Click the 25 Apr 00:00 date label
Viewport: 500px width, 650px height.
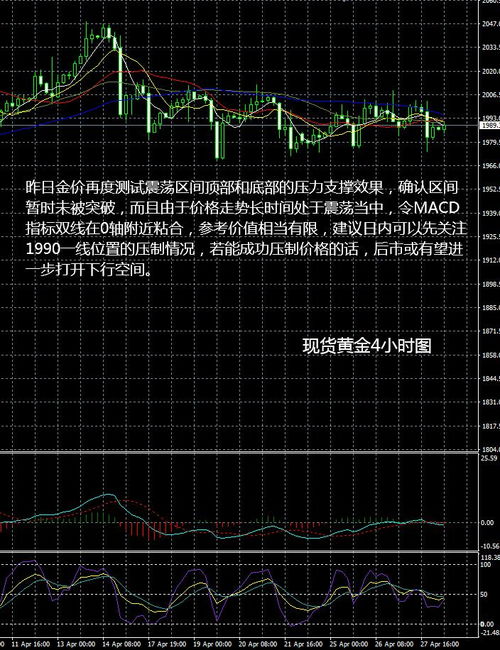(349, 644)
